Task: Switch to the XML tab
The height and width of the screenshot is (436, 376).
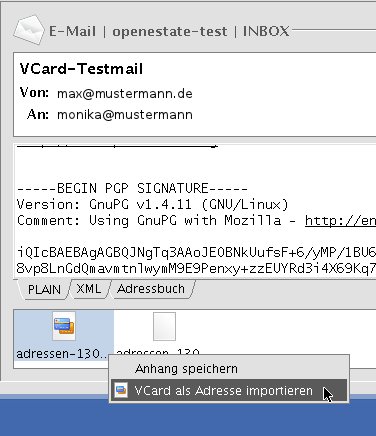Action: tap(88, 289)
